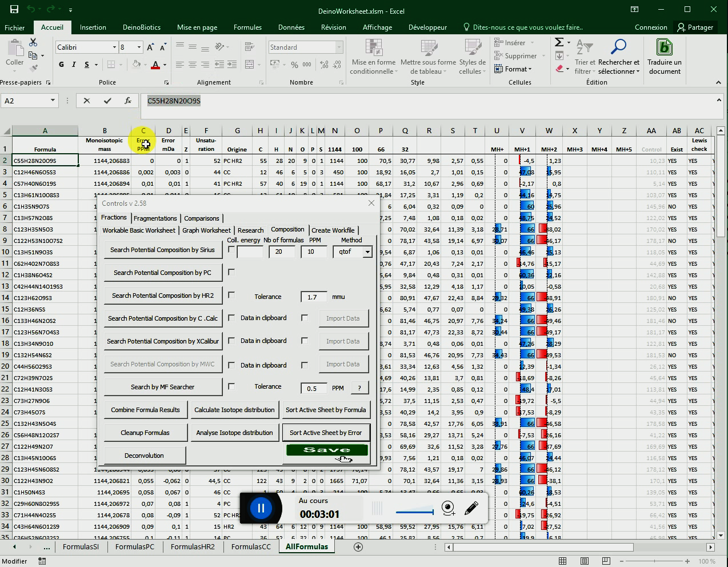Image resolution: width=728 pixels, height=567 pixels.
Task: Increase font size with large A icon
Action: (150, 47)
